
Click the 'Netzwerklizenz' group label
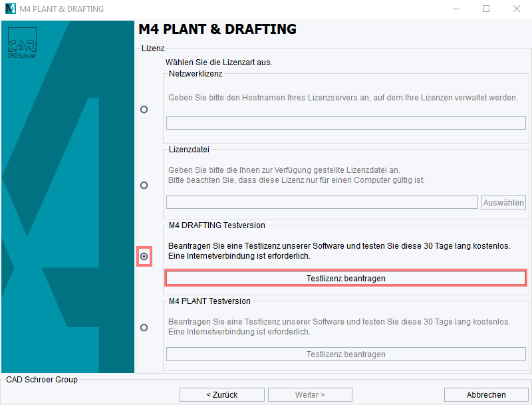[x=196, y=74]
